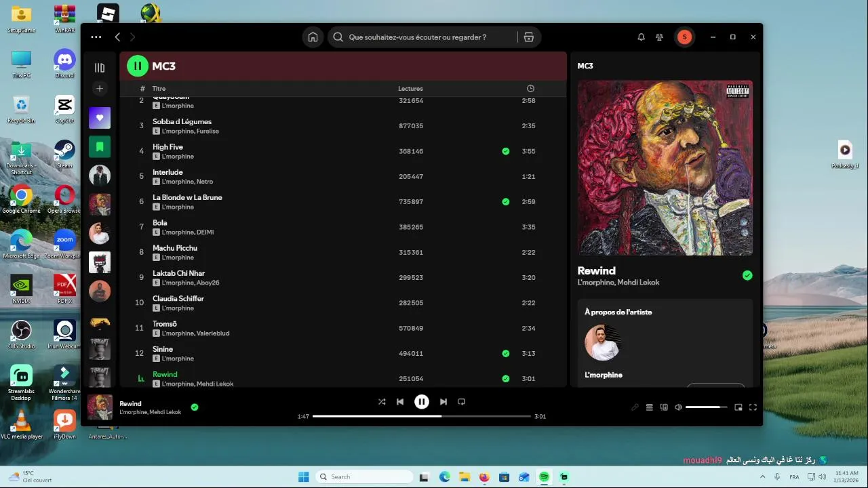Adjust the Spotify volume slider
This screenshot has width=868, height=488.
coord(706,407)
